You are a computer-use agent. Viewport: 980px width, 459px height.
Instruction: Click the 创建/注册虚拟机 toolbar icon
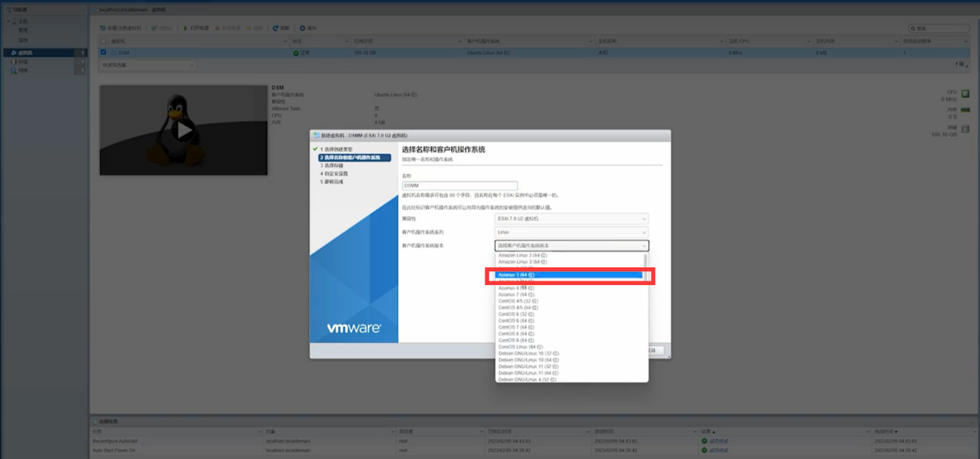[103, 28]
